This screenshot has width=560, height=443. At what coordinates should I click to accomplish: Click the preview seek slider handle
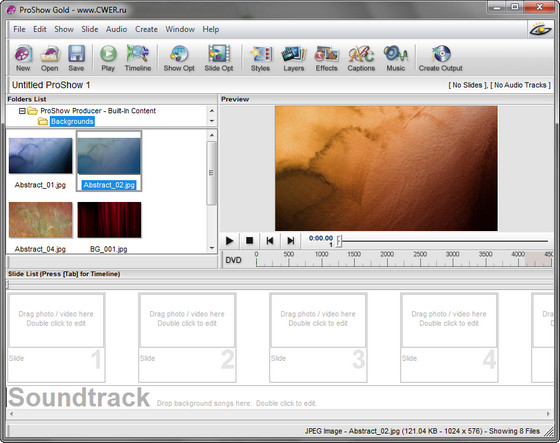point(339,241)
